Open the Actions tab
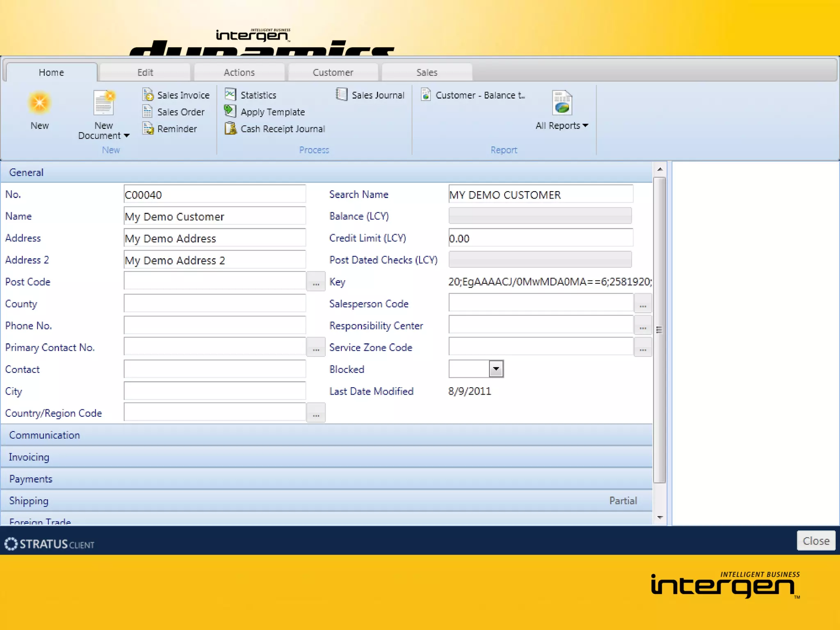 pyautogui.click(x=239, y=73)
